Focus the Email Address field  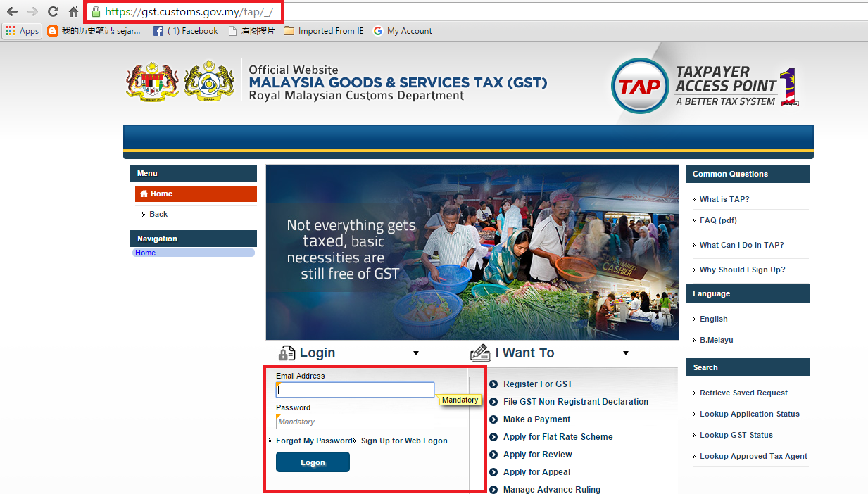[355, 390]
